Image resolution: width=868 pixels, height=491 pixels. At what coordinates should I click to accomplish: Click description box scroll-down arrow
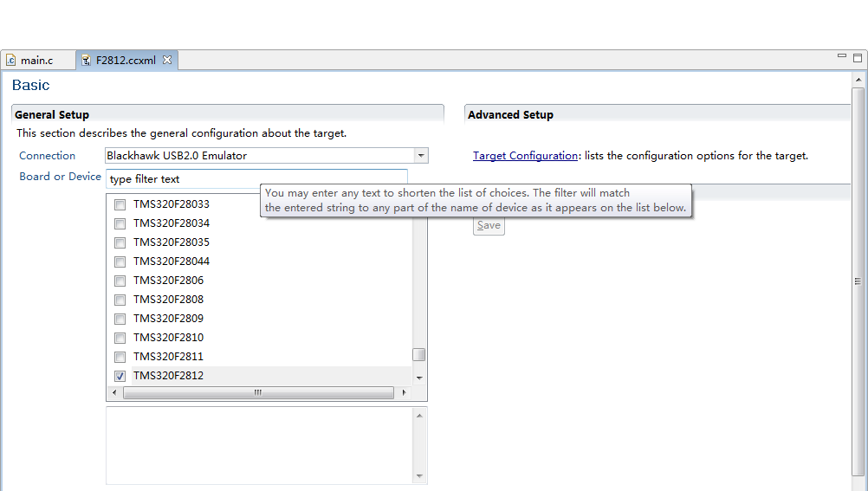pos(419,475)
